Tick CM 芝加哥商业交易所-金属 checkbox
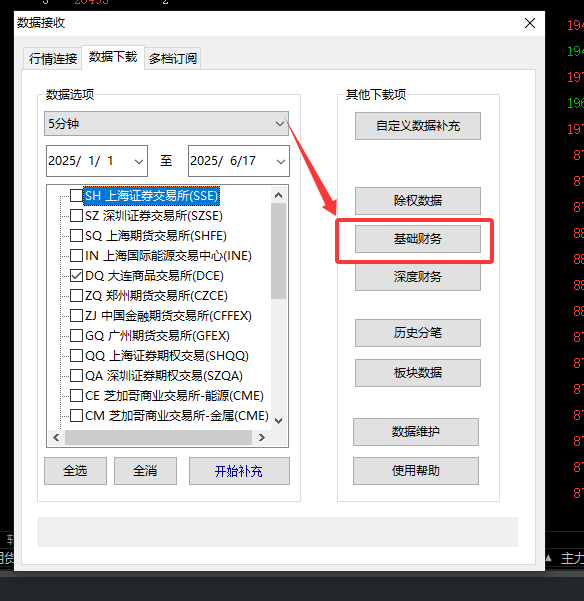Viewport: 584px width, 601px height. [x=76, y=415]
